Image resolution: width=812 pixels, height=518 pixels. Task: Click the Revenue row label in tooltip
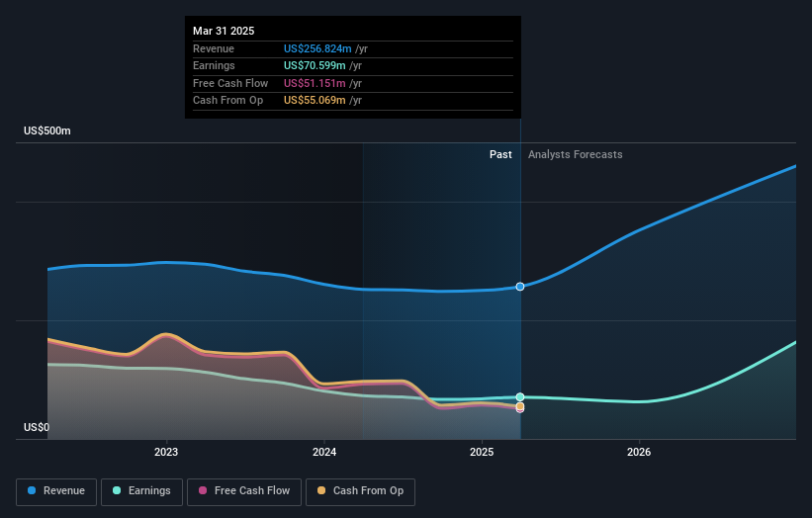point(214,48)
